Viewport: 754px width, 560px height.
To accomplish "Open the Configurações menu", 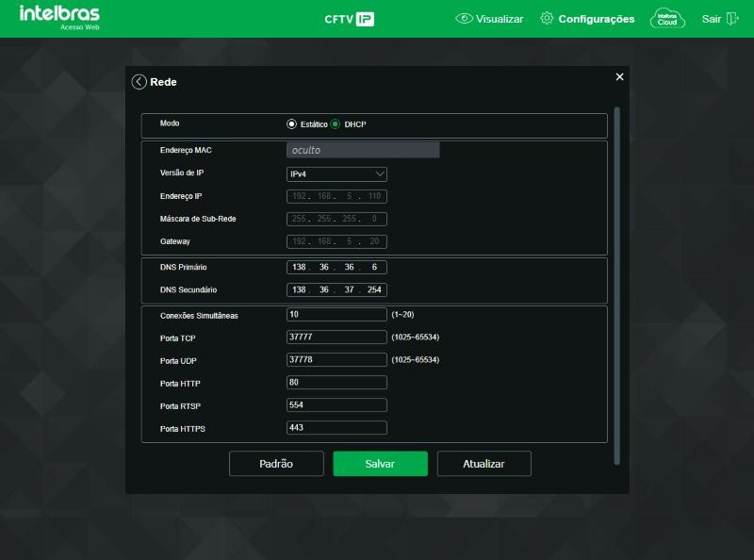I will [587, 19].
